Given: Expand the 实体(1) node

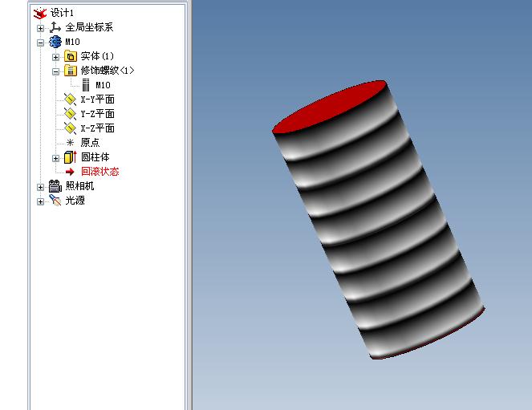Looking at the screenshot, I should [55, 56].
